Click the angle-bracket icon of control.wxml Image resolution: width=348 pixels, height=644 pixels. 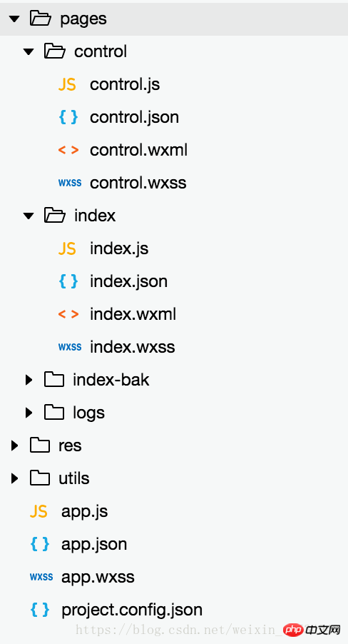68,150
